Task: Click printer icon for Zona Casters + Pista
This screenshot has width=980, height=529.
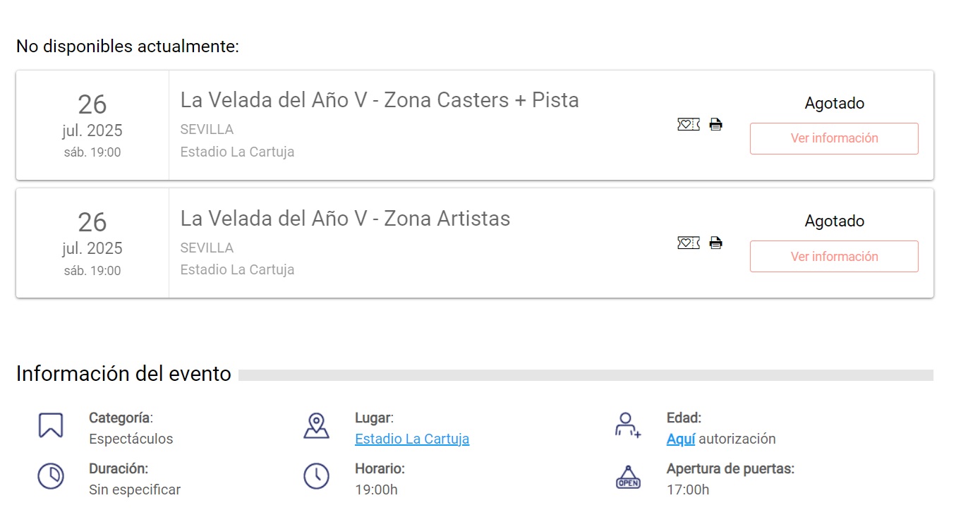Action: coord(715,125)
